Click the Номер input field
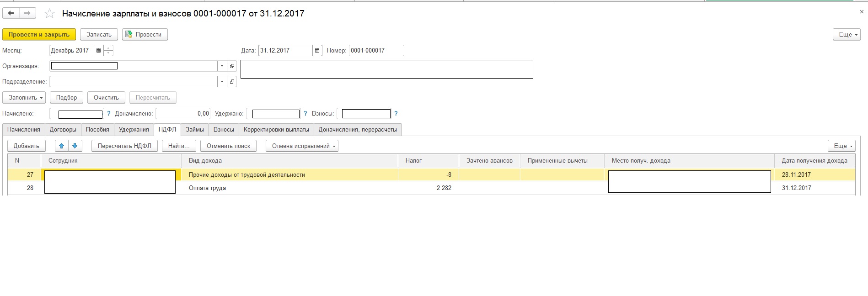This screenshot has width=868, height=296. pyautogui.click(x=375, y=51)
